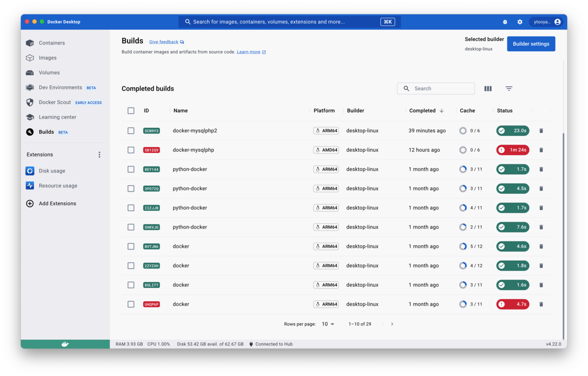The image size is (588, 376).
Task: Click the whale icon in the status bar
Action: pos(65,344)
